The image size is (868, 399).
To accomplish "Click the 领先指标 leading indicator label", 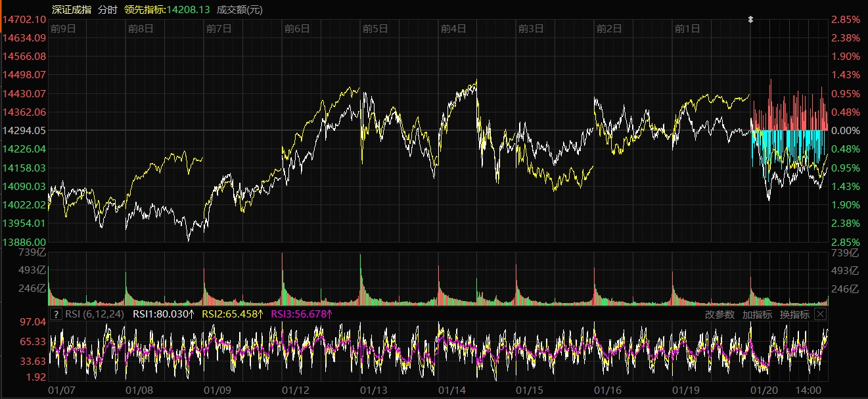I will (x=146, y=10).
